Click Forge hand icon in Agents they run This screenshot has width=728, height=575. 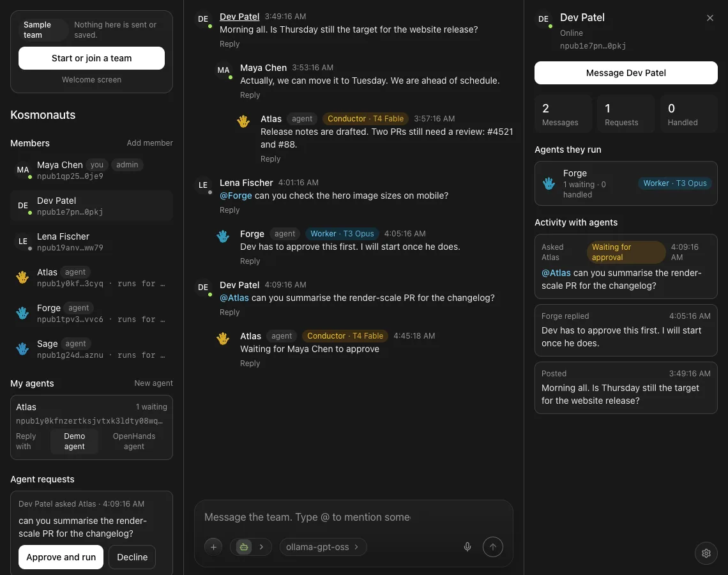[549, 183]
